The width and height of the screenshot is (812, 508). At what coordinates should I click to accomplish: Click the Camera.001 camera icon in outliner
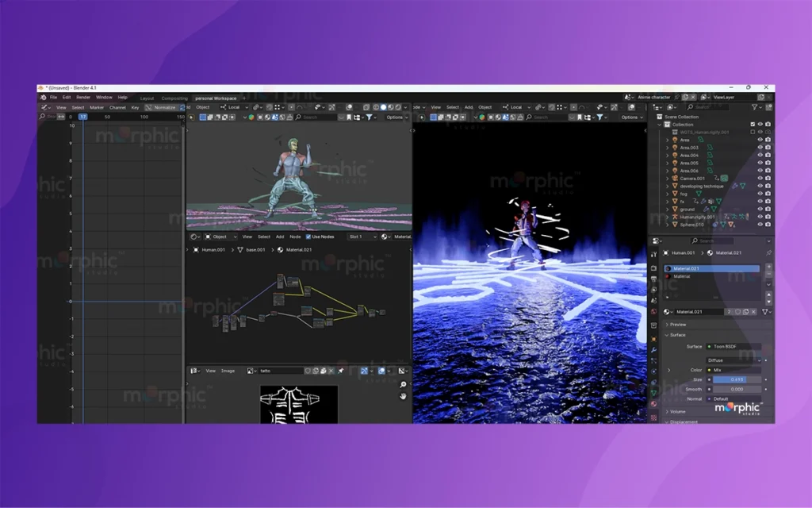click(675, 179)
